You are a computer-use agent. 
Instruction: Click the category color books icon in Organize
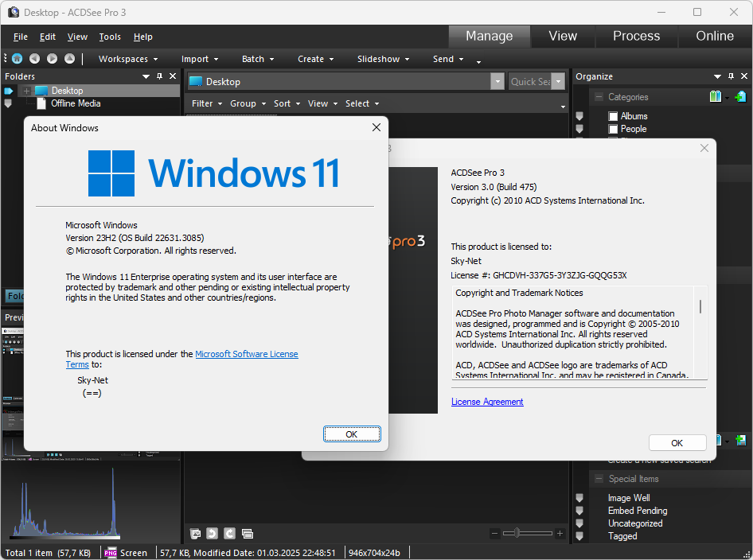[716, 96]
